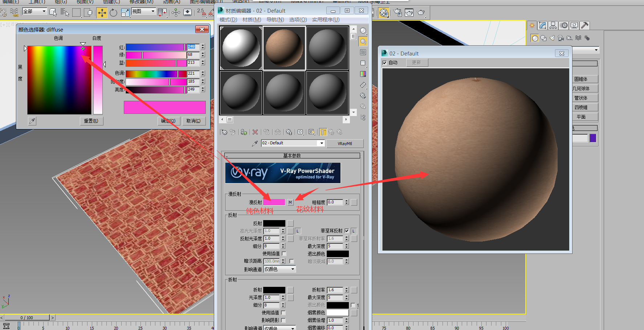
Task: Increase the 红 red value spinner
Action: click(203, 45)
